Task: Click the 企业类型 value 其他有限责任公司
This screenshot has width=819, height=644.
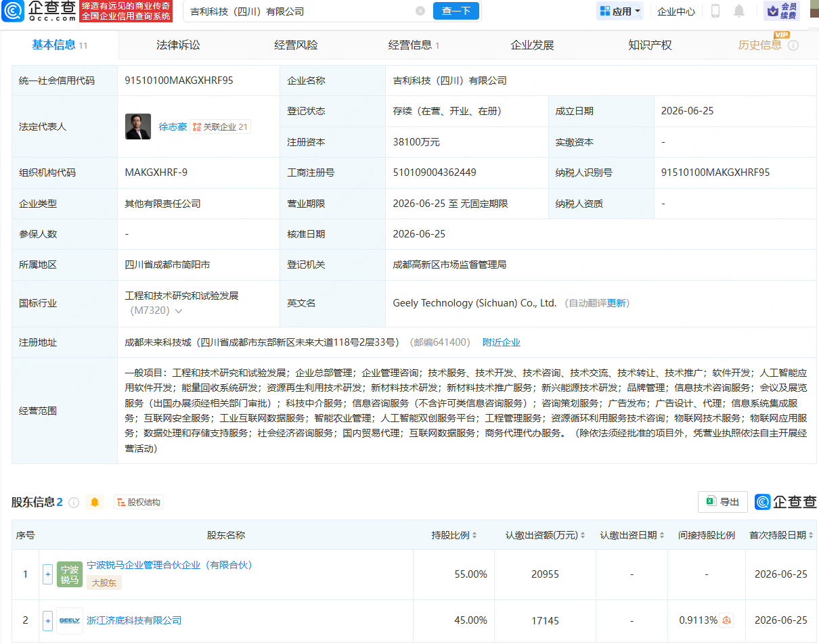Action: 162,204
